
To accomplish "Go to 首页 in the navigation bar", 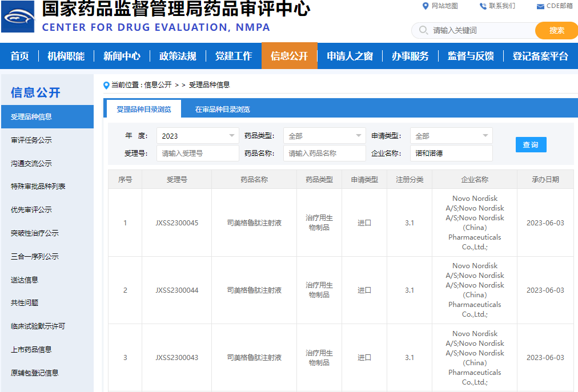I will [x=19, y=56].
